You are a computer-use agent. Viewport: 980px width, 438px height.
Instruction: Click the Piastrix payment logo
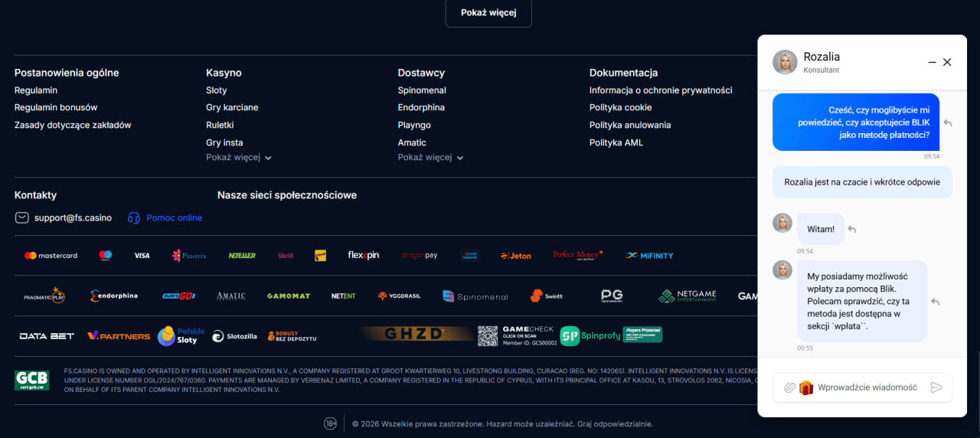[189, 256]
